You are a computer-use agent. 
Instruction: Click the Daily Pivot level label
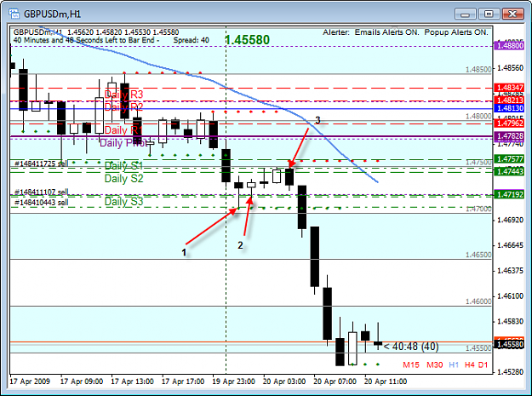123,143
